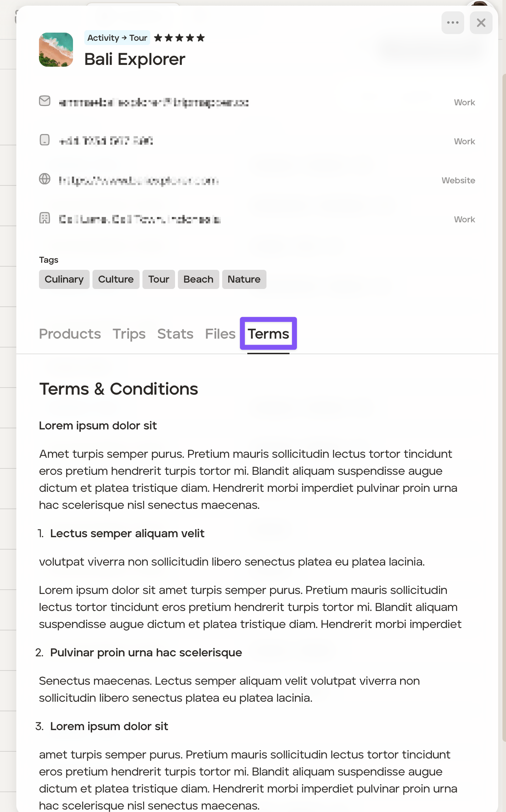
Task: Click the Bali Explorer beach thumbnail
Action: click(56, 50)
